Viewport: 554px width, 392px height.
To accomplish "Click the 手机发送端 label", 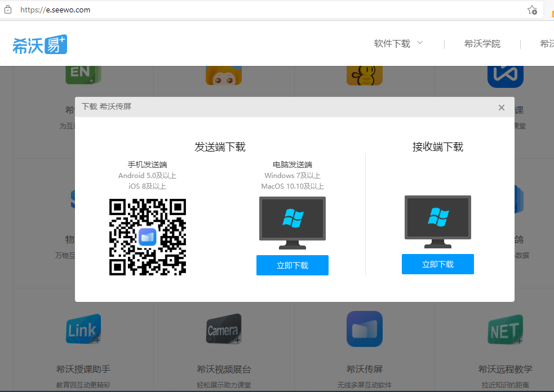I will pos(147,164).
